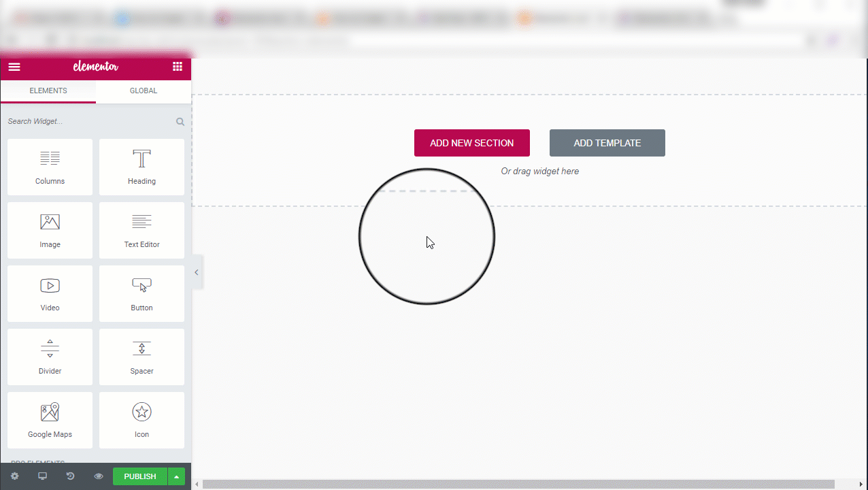Select the Spacer widget

(x=141, y=357)
